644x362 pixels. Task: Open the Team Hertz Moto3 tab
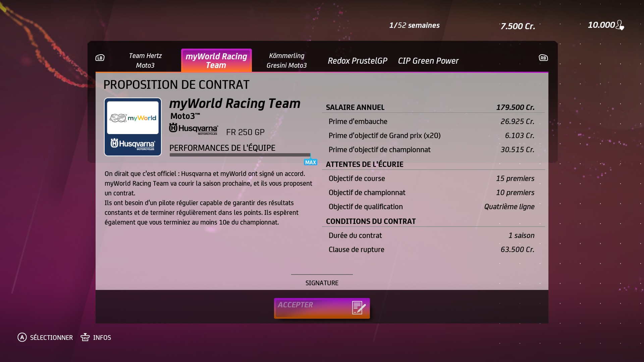pyautogui.click(x=145, y=60)
